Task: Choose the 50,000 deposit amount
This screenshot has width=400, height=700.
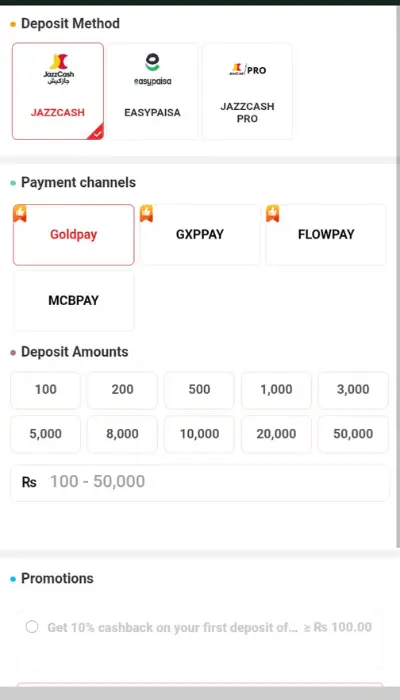Action: point(353,434)
